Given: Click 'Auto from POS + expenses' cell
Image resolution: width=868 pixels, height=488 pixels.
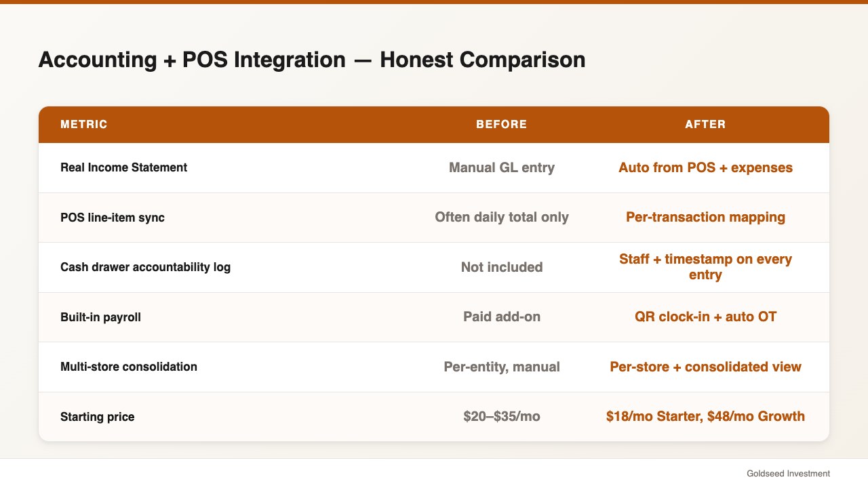Looking at the screenshot, I should pos(705,167).
